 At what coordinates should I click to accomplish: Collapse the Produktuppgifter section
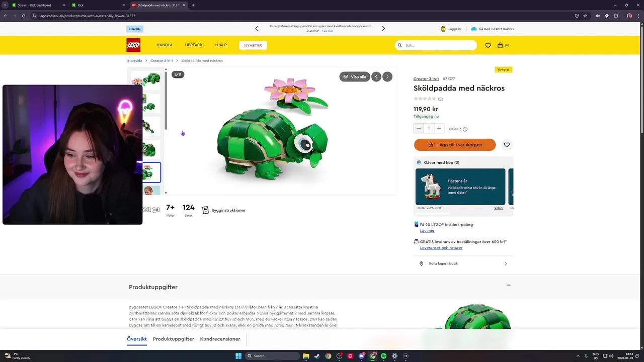tap(508, 285)
